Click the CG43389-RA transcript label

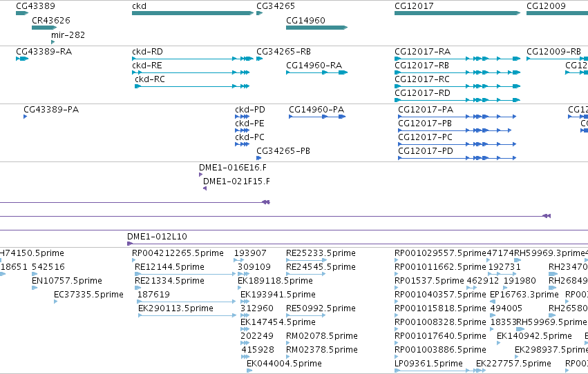pos(44,52)
